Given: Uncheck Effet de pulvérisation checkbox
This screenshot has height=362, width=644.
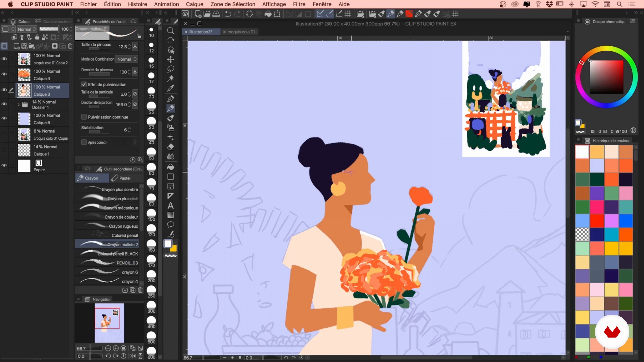Looking at the screenshot, I should pos(84,84).
